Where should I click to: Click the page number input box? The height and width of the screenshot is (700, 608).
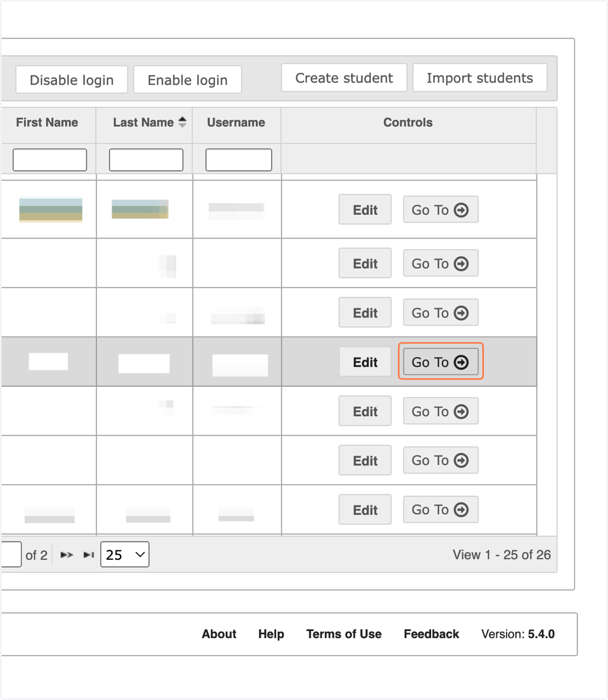click(x=11, y=555)
